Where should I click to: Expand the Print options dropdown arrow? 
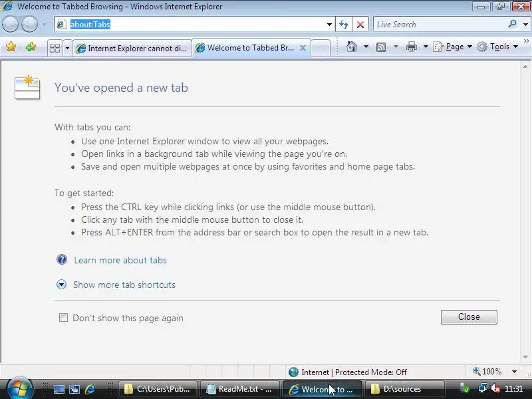pos(426,47)
